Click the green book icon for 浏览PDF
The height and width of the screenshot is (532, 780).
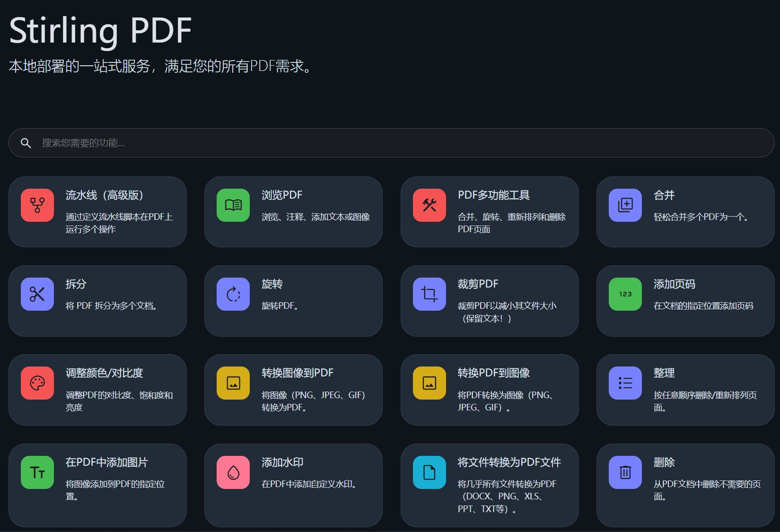[x=233, y=205]
